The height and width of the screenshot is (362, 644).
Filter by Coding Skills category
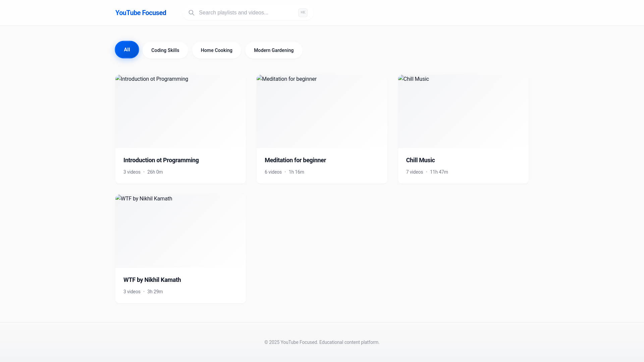coord(165,50)
